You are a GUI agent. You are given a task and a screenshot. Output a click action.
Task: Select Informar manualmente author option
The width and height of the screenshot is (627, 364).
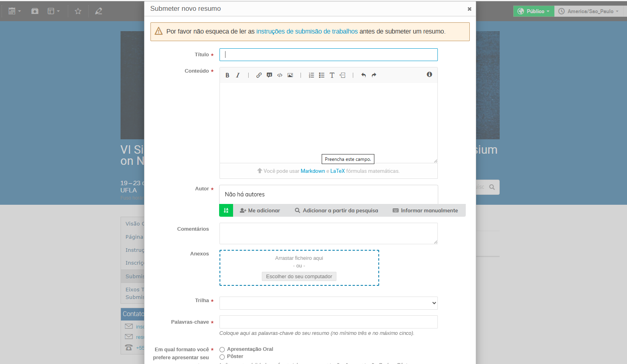[x=425, y=210]
